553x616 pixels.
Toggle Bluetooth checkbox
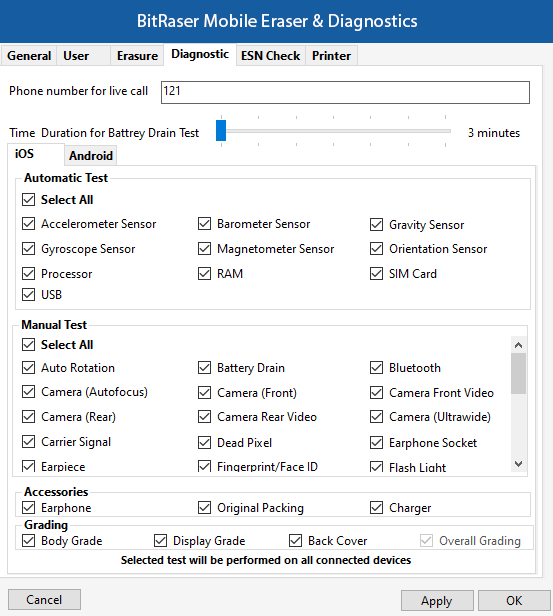pyautogui.click(x=376, y=368)
